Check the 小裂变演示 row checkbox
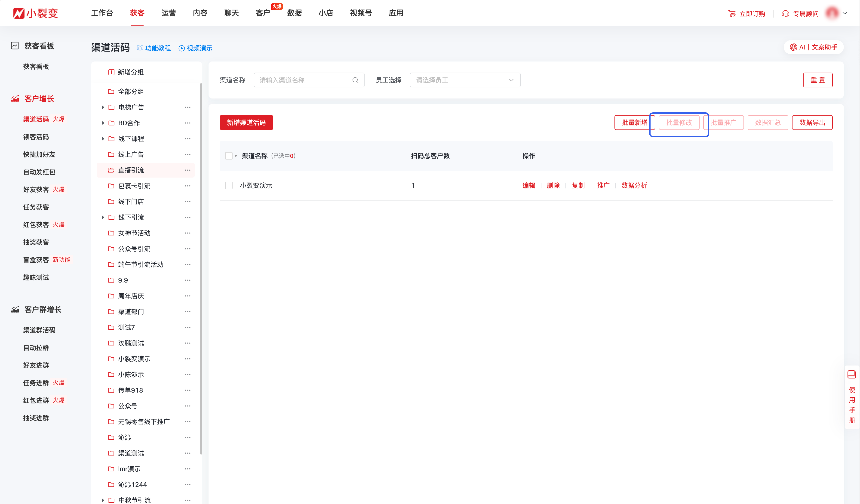Screen dimensions: 860x504 [229, 185]
